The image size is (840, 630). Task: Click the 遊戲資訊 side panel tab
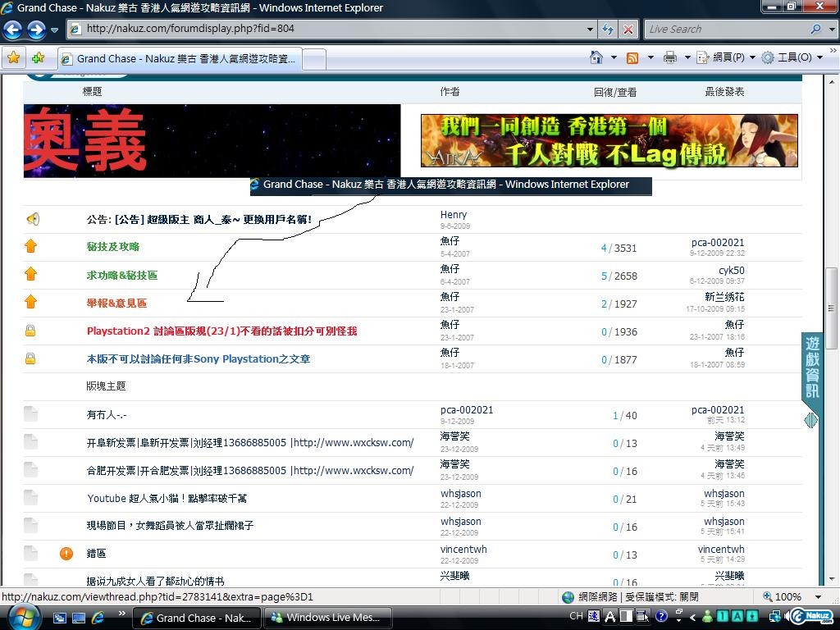(811, 367)
